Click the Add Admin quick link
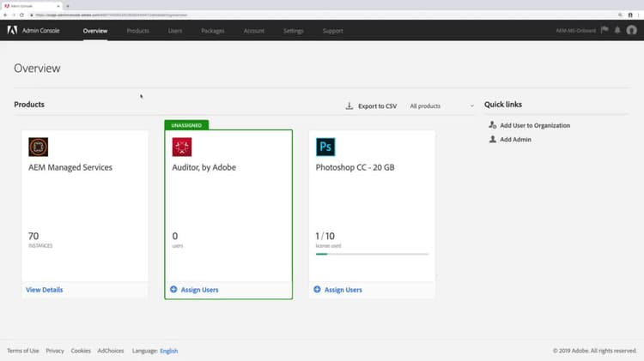This screenshot has width=644, height=361. coord(515,140)
